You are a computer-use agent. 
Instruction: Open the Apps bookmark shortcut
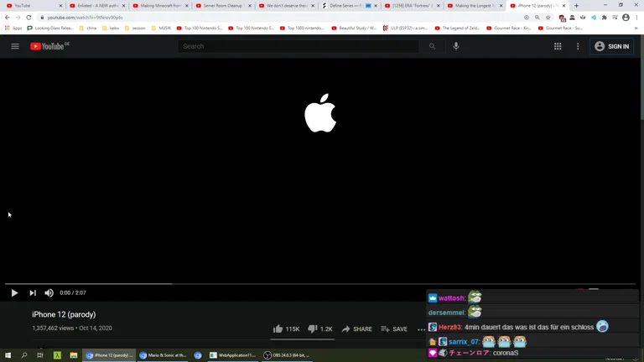click(13, 28)
